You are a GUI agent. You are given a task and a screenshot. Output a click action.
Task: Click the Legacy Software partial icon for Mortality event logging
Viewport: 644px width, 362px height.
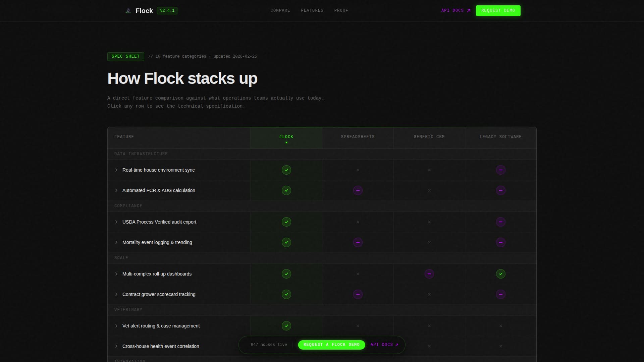500,242
